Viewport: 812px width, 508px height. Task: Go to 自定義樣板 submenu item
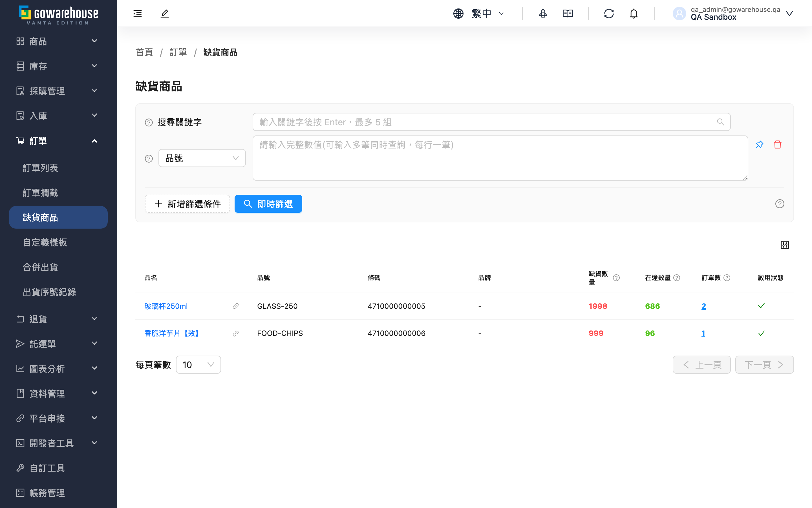(58, 242)
